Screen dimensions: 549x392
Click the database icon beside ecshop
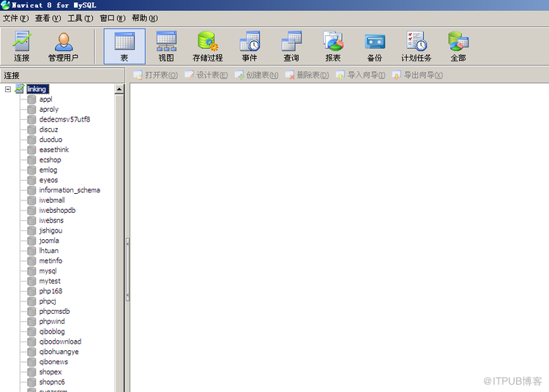pyautogui.click(x=32, y=160)
